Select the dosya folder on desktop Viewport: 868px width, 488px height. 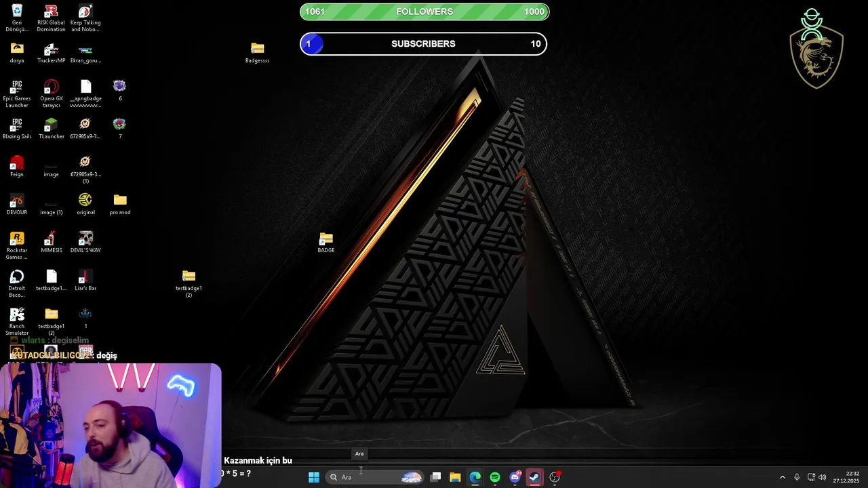17,53
